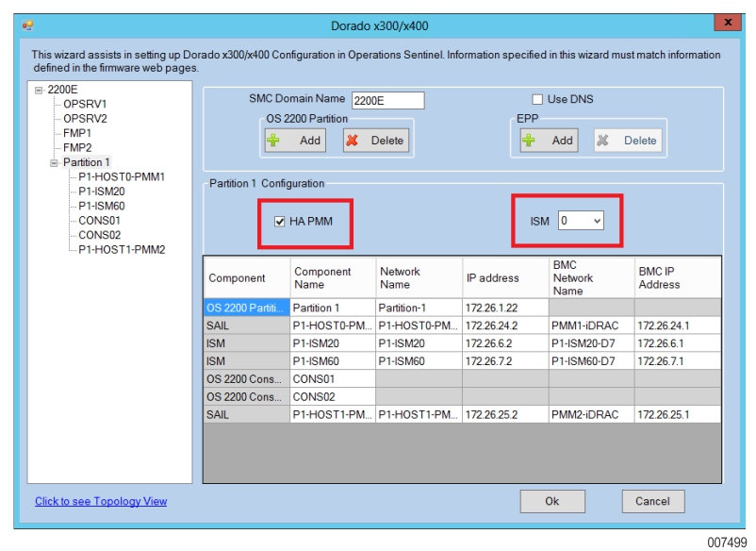Select P1-HOST0-PMM1 tree node
The height and width of the screenshot is (551, 756).
(x=122, y=177)
